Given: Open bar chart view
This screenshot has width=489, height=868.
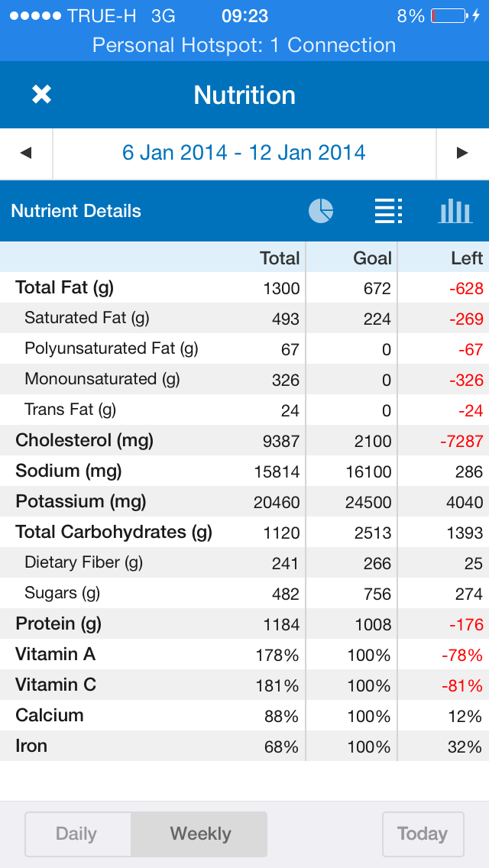Looking at the screenshot, I should (455, 211).
